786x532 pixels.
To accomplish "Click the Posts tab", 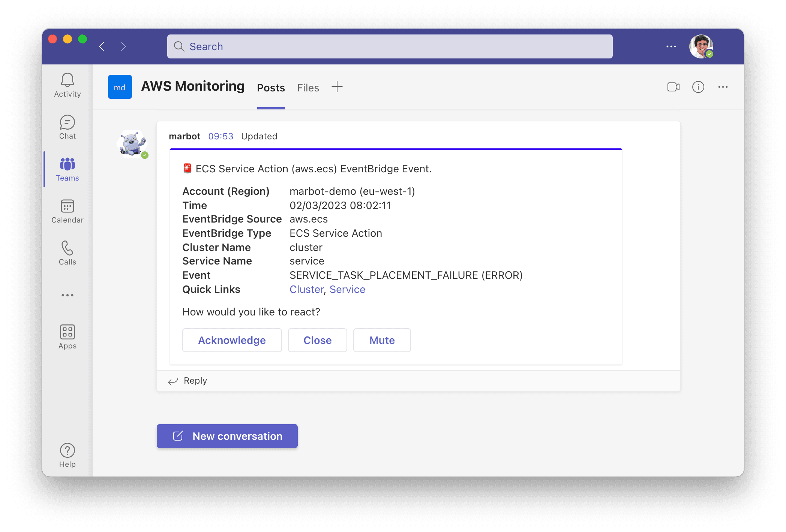I will click(270, 88).
